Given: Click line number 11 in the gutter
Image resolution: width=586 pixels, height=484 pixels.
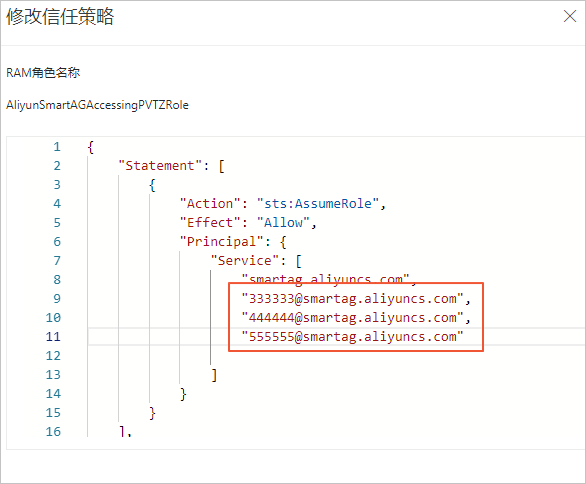Looking at the screenshot, I should [53, 337].
